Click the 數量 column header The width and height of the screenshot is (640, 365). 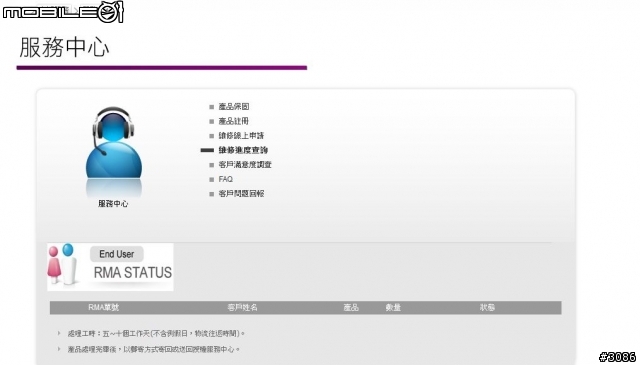(393, 307)
